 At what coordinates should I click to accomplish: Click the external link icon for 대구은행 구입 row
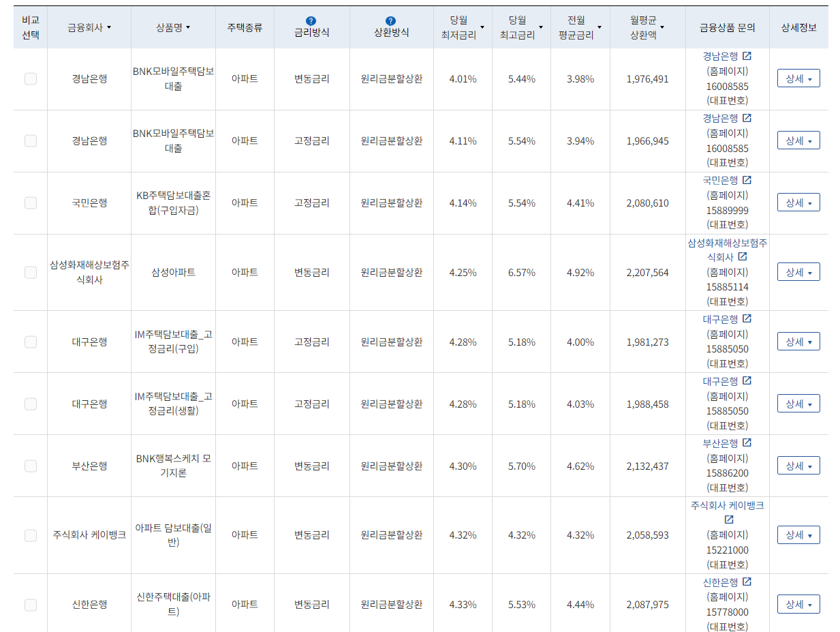click(x=747, y=318)
